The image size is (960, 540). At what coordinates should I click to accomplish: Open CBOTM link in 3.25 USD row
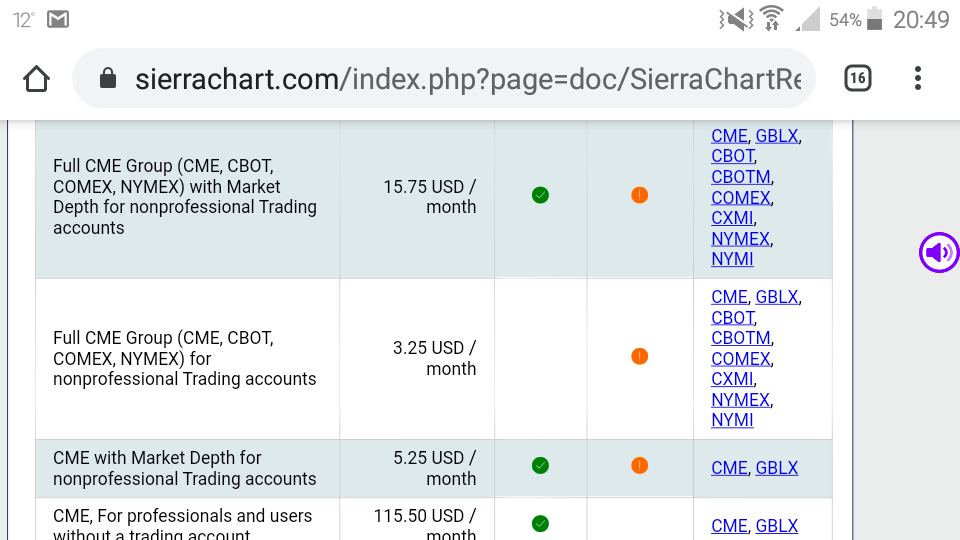[x=741, y=338]
